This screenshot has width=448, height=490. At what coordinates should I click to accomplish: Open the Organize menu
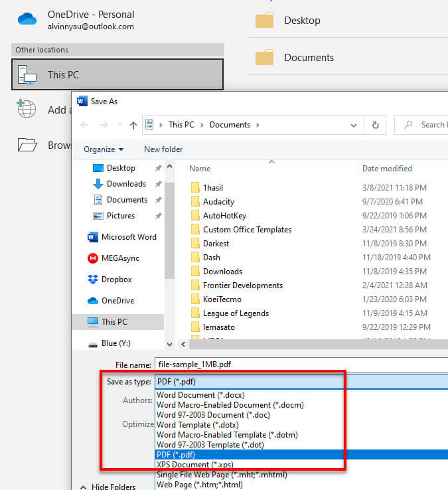(104, 149)
